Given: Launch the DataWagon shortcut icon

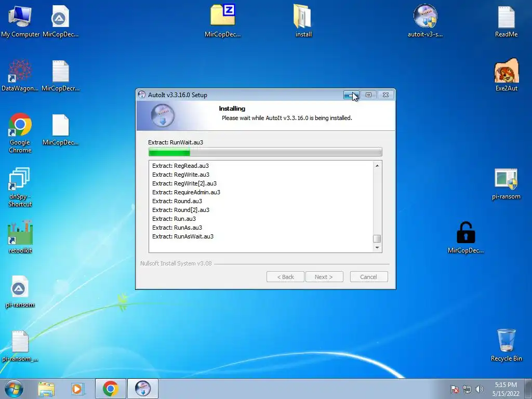Looking at the screenshot, I should (20, 75).
